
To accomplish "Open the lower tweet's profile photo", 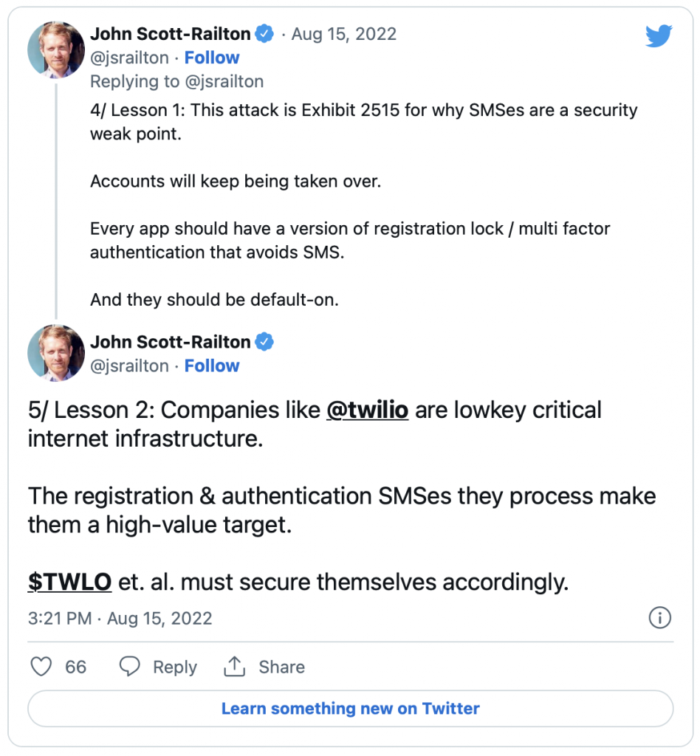I will point(56,353).
